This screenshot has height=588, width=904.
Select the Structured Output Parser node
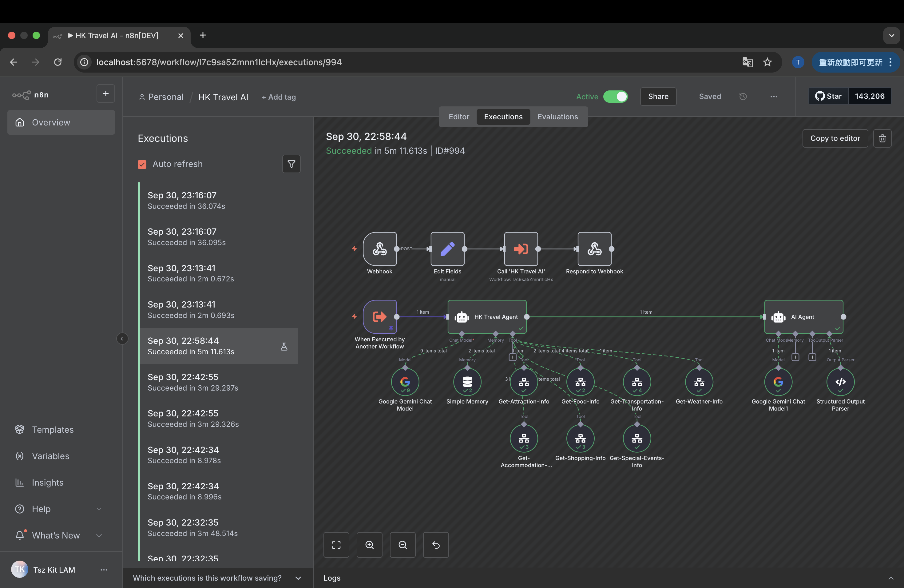point(840,382)
